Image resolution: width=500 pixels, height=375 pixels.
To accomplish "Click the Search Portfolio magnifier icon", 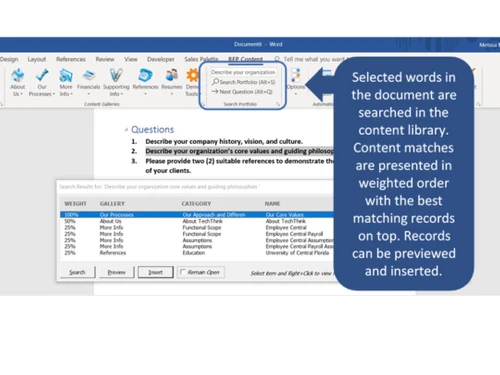I will [215, 82].
